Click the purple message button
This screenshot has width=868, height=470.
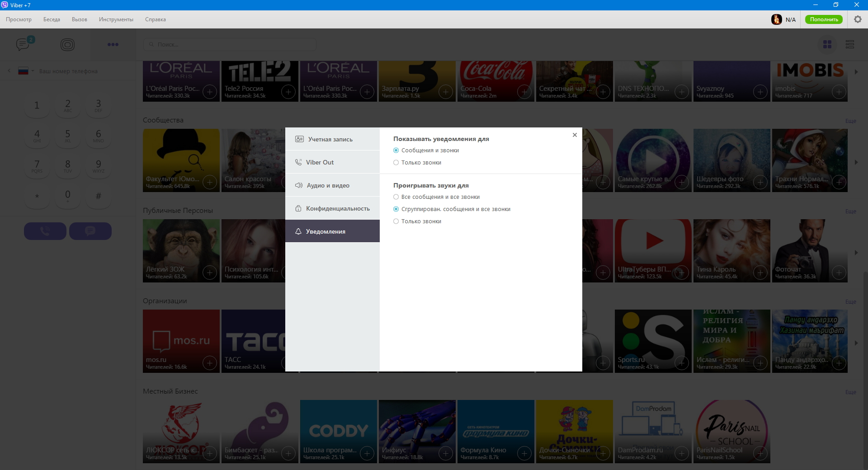[90, 231]
